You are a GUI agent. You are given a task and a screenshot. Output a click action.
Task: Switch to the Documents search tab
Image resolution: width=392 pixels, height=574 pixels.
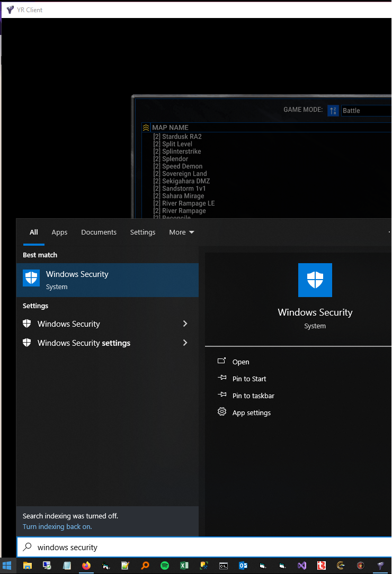point(99,232)
